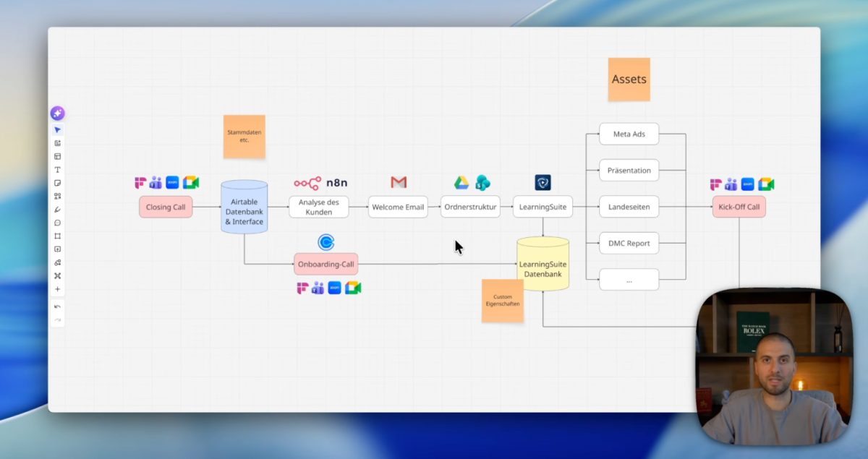Click the Google Meet icon above Kick-Off Call
This screenshot has width=868, height=459.
click(766, 184)
